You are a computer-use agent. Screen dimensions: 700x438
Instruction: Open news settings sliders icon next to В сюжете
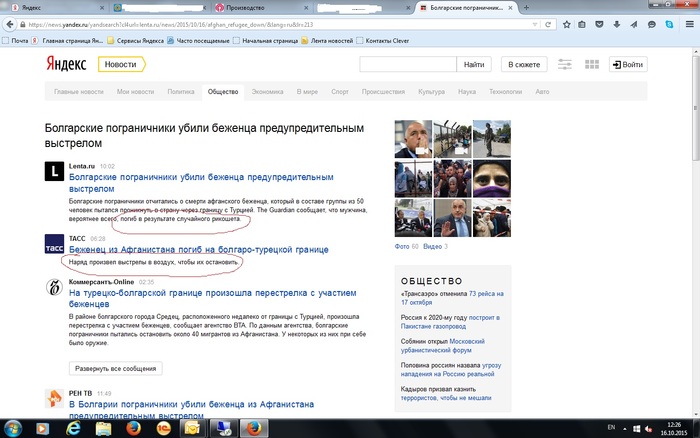(565, 65)
